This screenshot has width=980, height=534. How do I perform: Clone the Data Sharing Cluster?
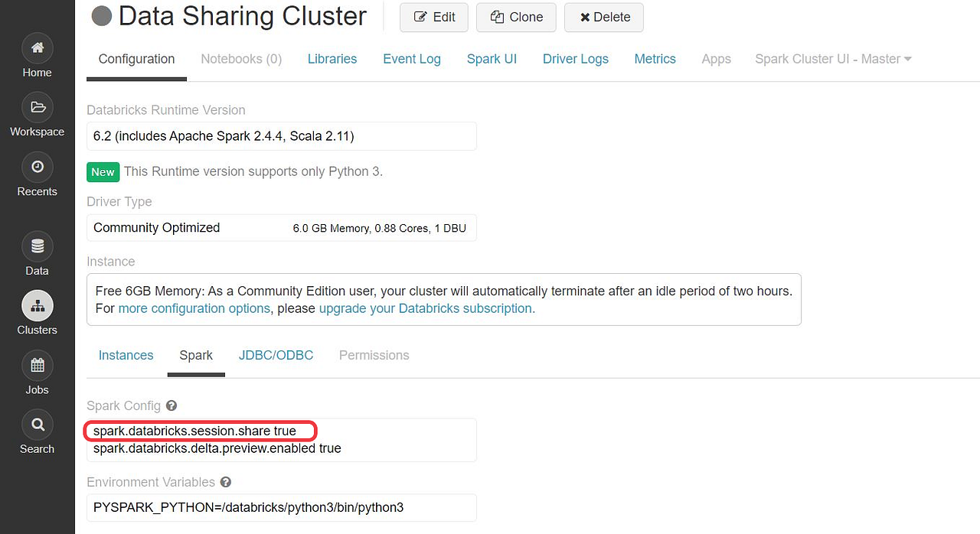pyautogui.click(x=517, y=17)
